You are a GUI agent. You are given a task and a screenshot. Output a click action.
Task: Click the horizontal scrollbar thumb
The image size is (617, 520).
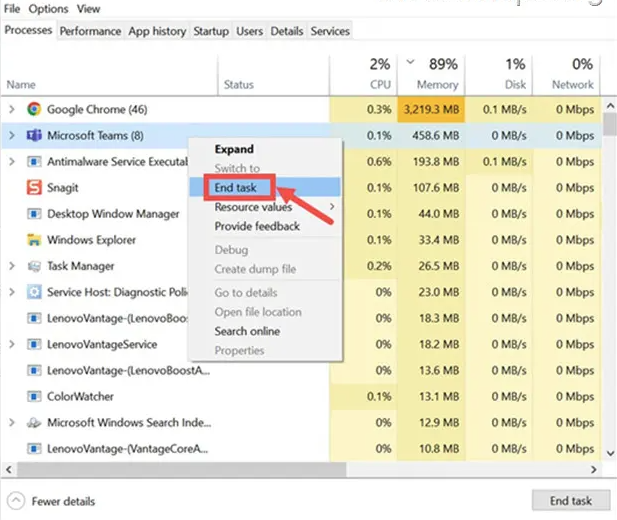pyautogui.click(x=181, y=469)
